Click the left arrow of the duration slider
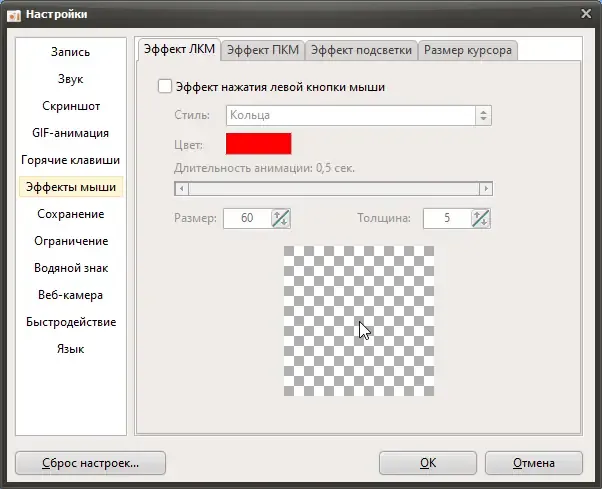This screenshot has width=602, height=489. click(x=182, y=188)
